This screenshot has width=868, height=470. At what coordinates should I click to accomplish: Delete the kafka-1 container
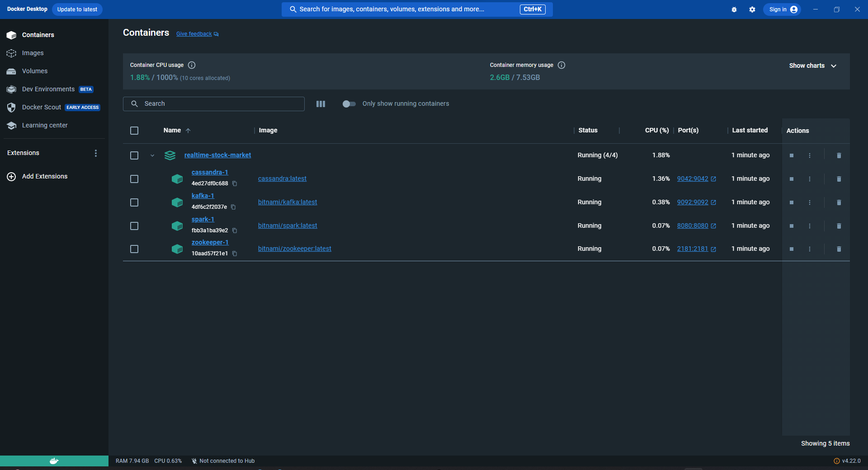click(839, 202)
